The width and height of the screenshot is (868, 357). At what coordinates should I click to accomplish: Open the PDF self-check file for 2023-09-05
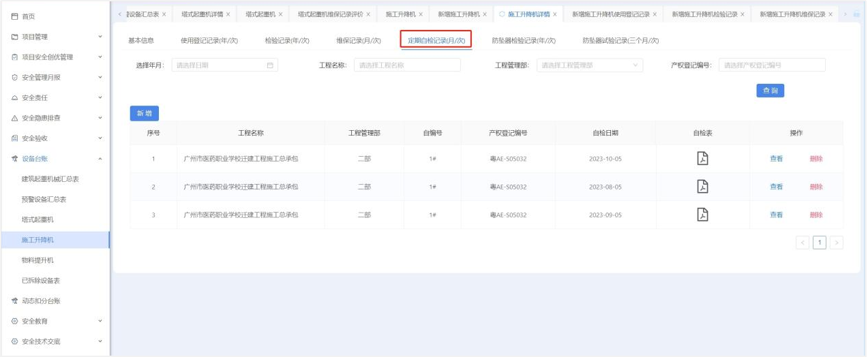pyautogui.click(x=702, y=215)
